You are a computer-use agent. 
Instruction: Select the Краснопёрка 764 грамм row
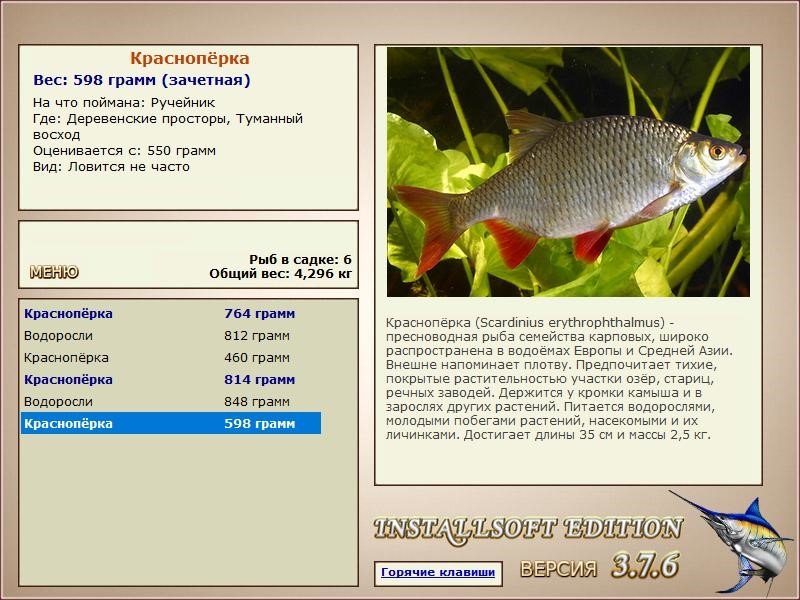[171, 314]
